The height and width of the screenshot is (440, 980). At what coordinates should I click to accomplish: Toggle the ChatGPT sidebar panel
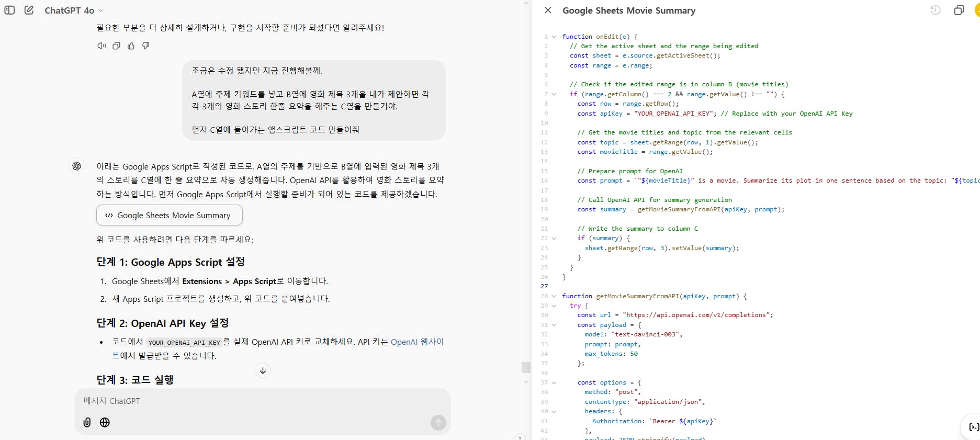tap(9, 10)
